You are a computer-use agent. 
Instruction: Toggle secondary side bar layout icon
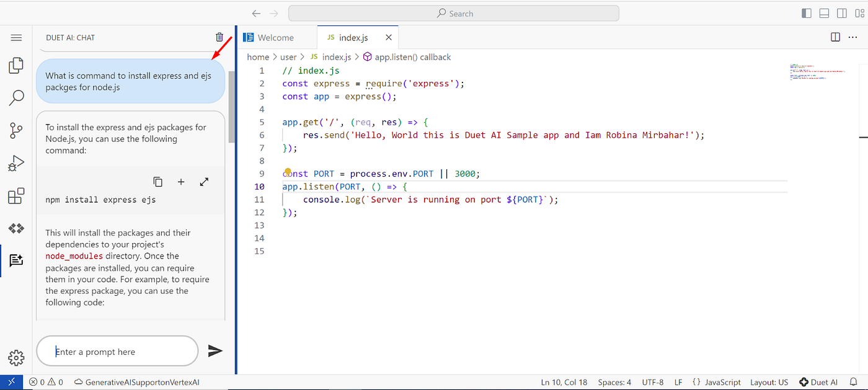(x=841, y=13)
